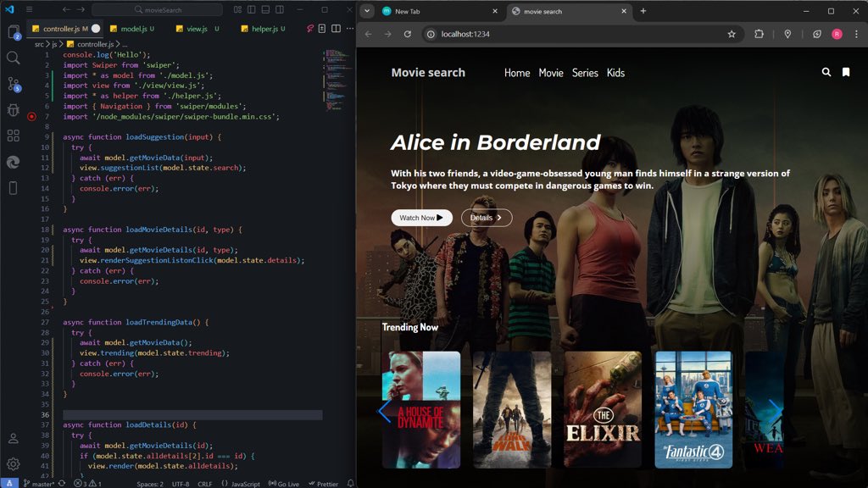This screenshot has width=868, height=488.
Task: Open Chrome three-dot menu
Action: 856,34
